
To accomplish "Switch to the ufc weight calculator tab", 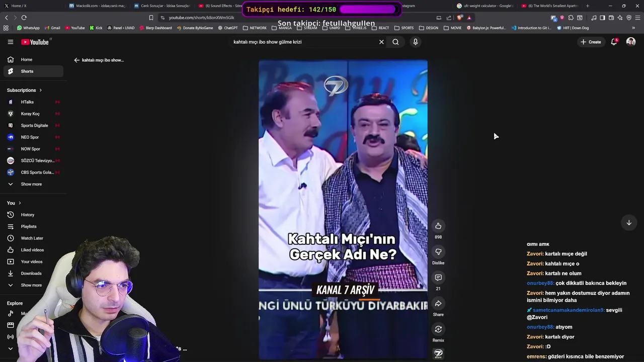I will tap(486, 6).
